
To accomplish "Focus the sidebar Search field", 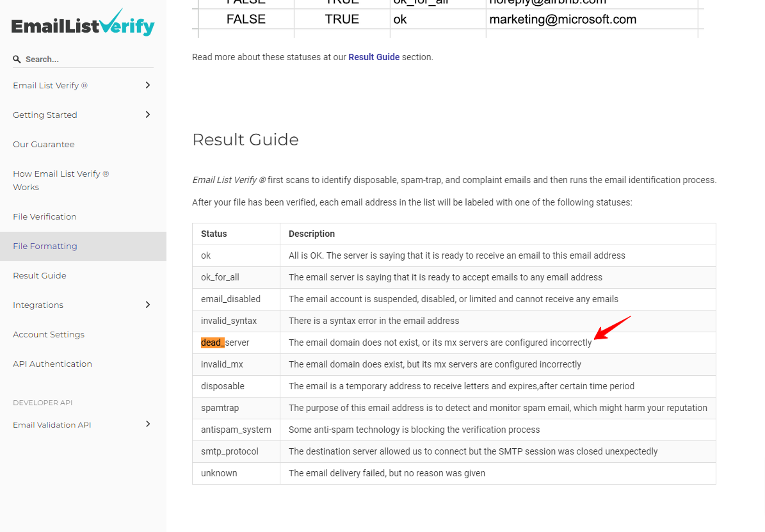I will [83, 59].
